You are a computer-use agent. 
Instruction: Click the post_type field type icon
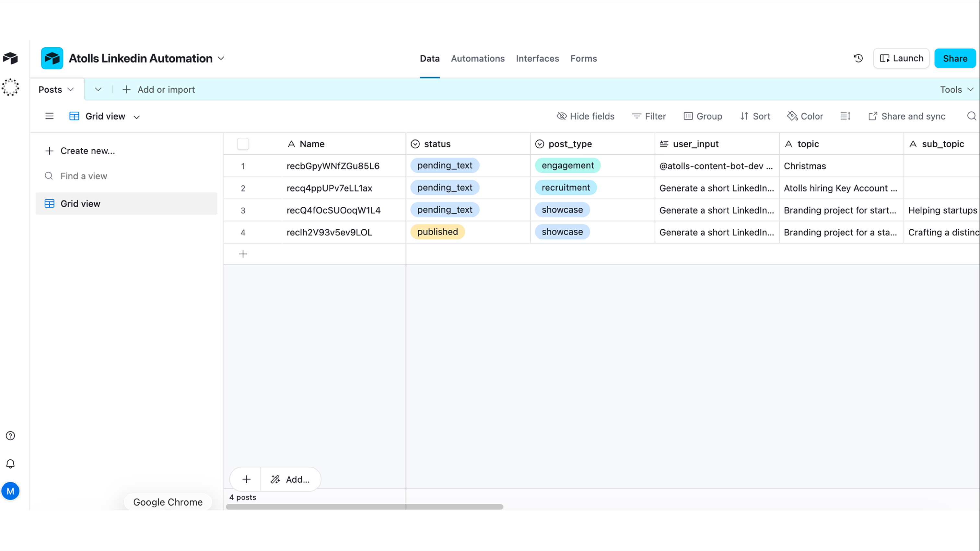(540, 144)
